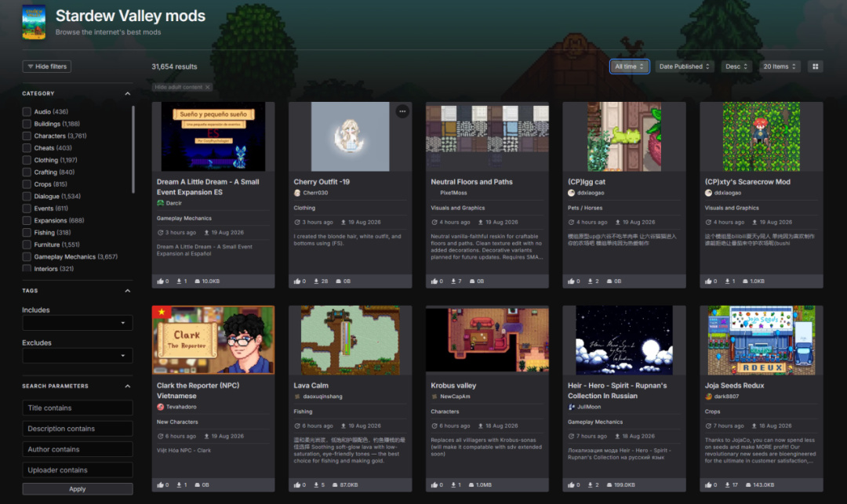The height and width of the screenshot is (504, 847).
Task: Click the thumbs-up icon on Dream A Little Dream
Action: pyautogui.click(x=161, y=281)
